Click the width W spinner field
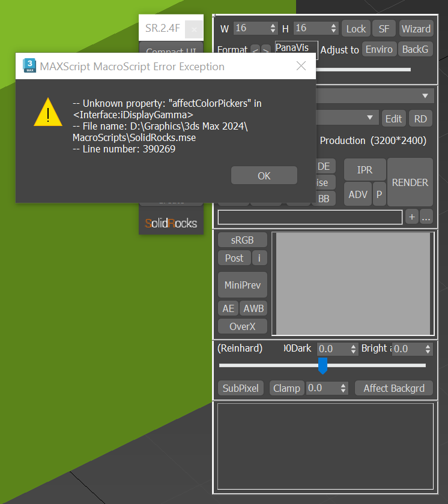This screenshot has height=504, width=448. [x=255, y=28]
